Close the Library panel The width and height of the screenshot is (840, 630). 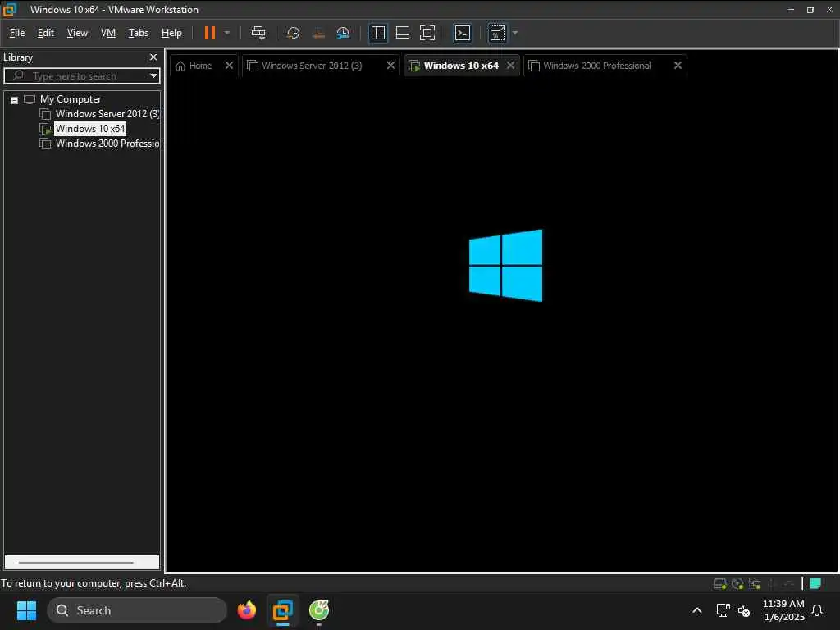[153, 57]
